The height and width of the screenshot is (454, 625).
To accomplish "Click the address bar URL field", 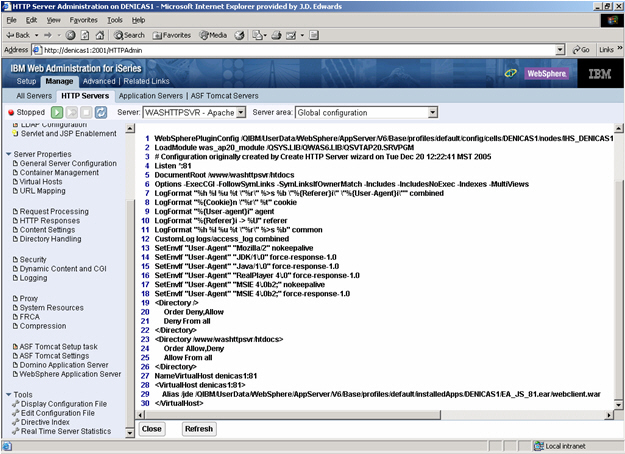I will tap(299, 50).
